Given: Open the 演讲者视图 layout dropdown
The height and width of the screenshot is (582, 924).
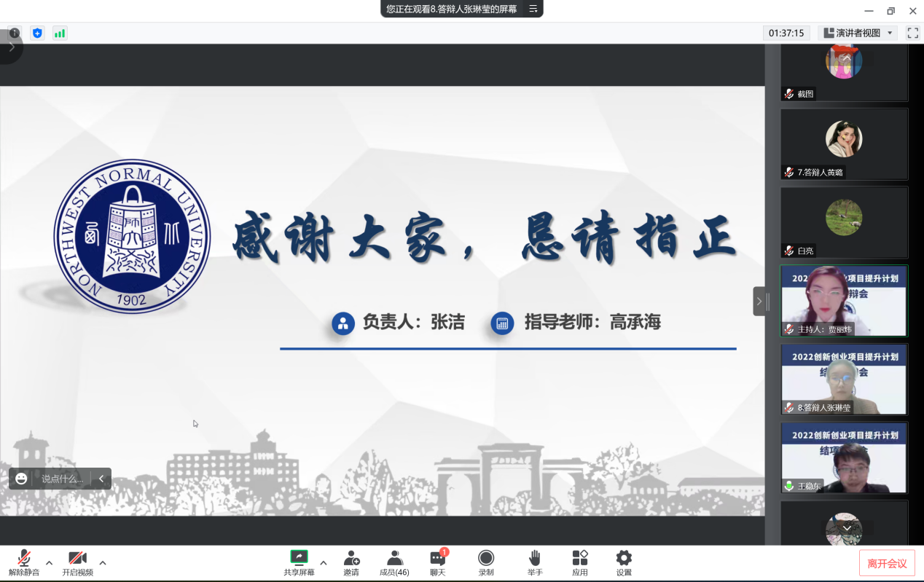Looking at the screenshot, I should (857, 33).
